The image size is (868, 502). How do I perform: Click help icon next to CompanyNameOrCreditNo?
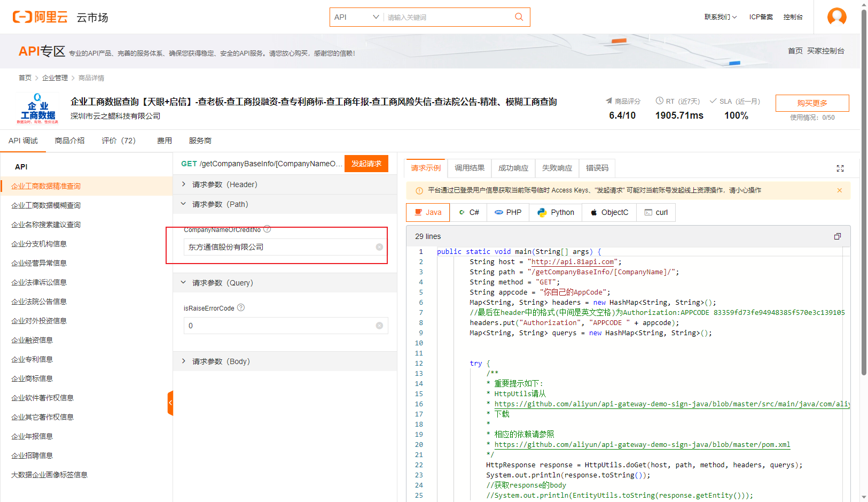(267, 229)
